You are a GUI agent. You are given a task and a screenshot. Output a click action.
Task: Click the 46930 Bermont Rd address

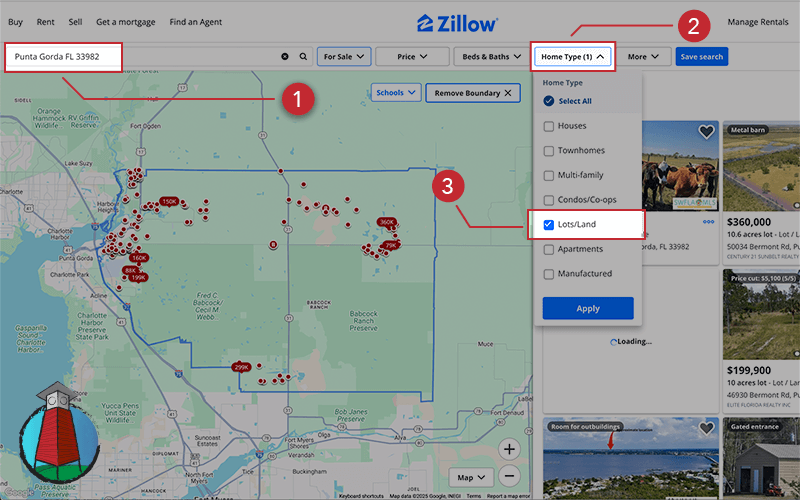point(763,395)
